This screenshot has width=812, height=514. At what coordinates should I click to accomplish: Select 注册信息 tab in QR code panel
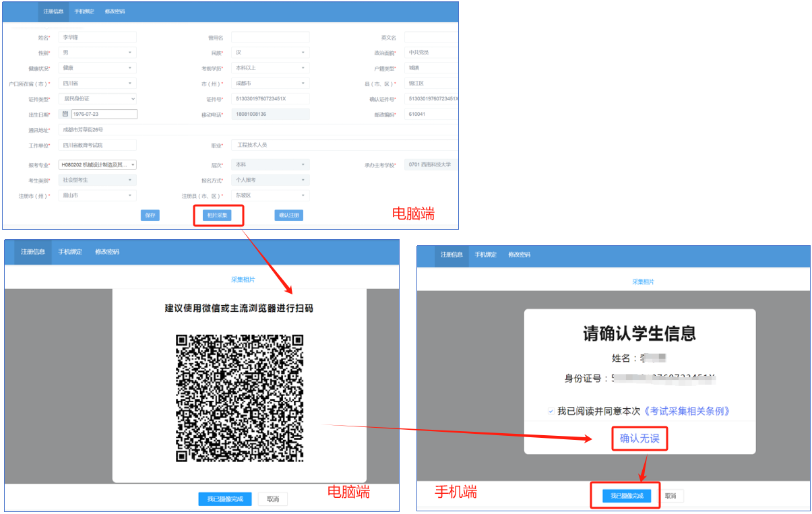(x=32, y=252)
